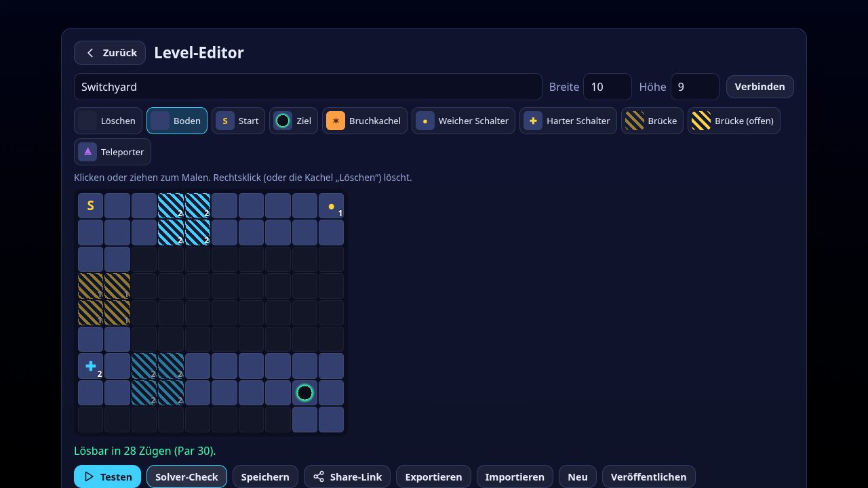
Task: Click the Exportieren button
Action: coord(434,477)
